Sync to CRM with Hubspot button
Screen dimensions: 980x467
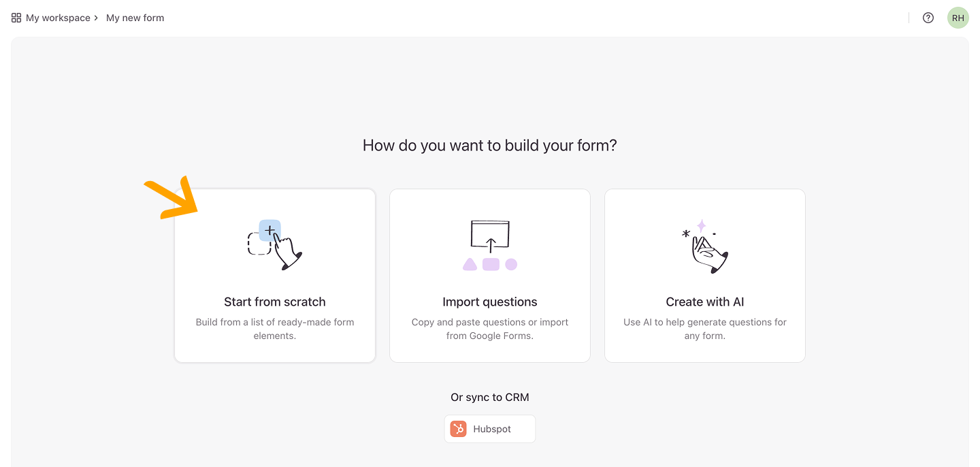pyautogui.click(x=490, y=429)
